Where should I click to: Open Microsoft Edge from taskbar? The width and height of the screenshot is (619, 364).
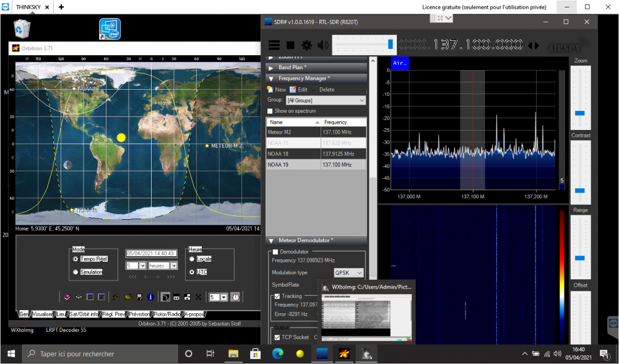tap(278, 353)
